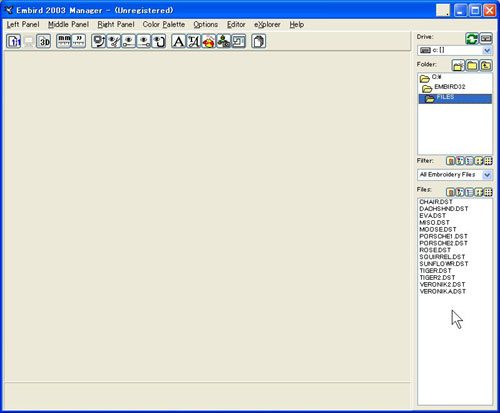Select file VERONIK2.DST
This screenshot has height=413, width=500.
(x=442, y=285)
